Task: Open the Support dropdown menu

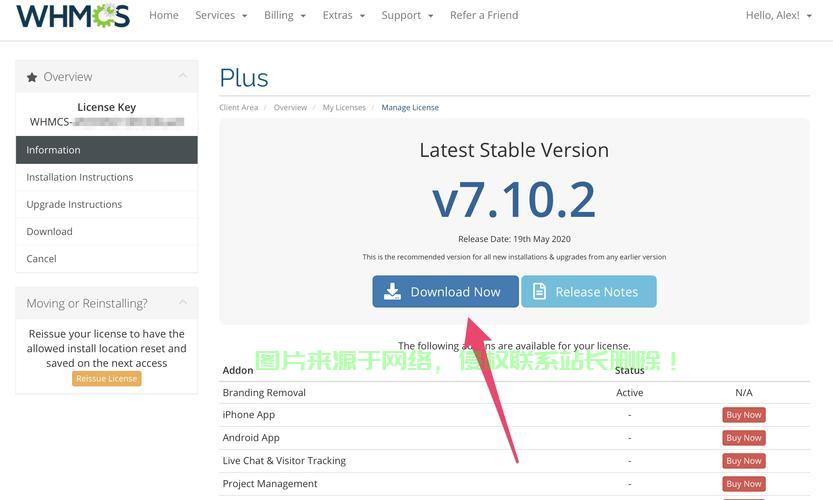Action: pos(407,16)
